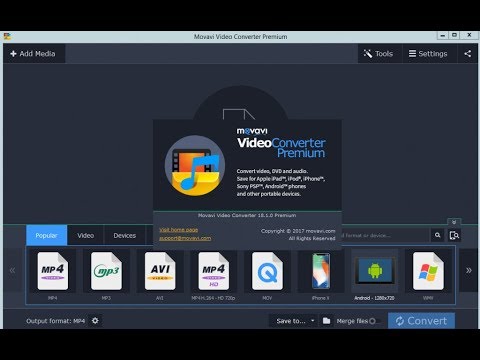Click the share icon in toolbar
This screenshot has width=480, height=360.
coord(468,54)
